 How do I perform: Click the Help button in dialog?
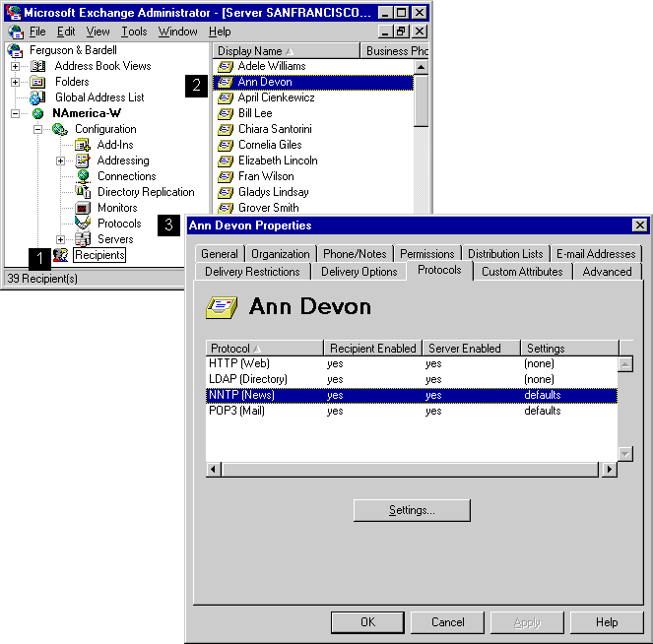pos(607,622)
